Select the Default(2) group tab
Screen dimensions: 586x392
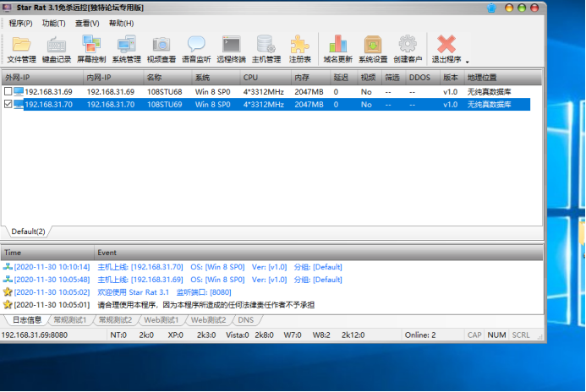[28, 231]
